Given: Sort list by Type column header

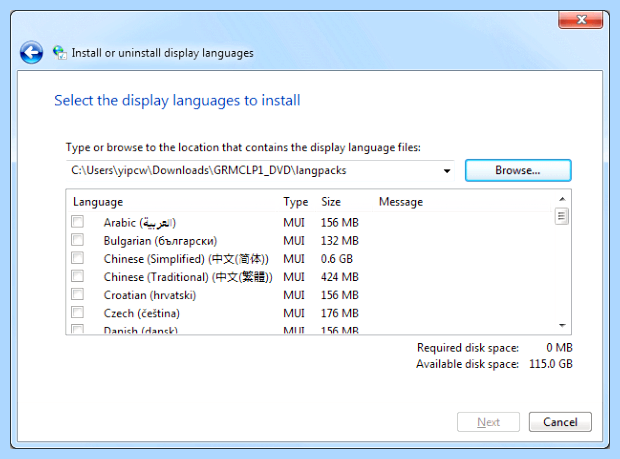Looking at the screenshot, I should [x=297, y=202].
